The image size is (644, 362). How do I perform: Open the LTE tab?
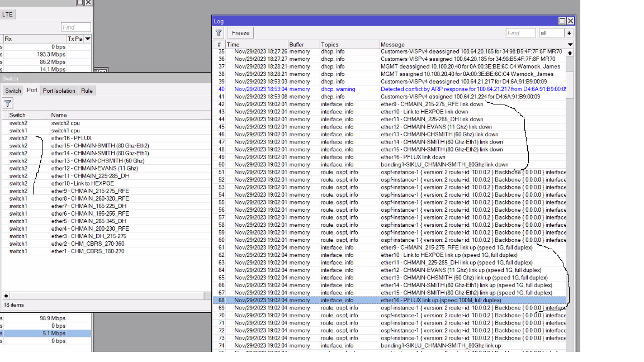tap(7, 15)
